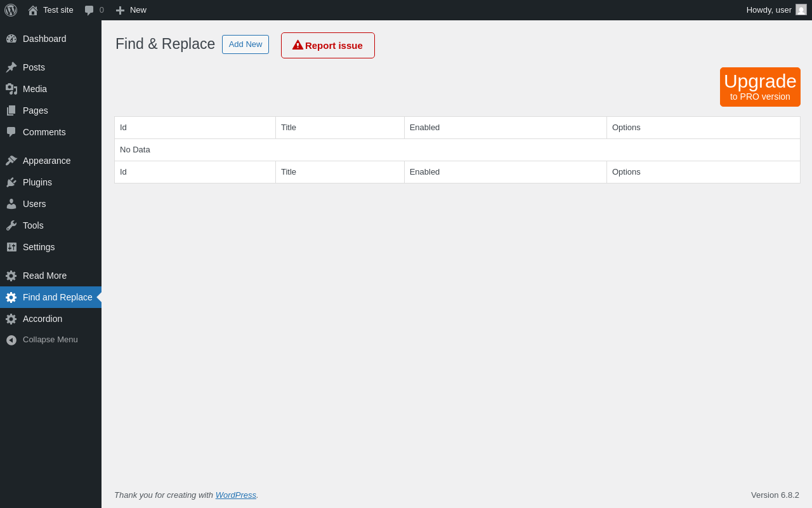
Task: Click the Test site link
Action: (x=58, y=10)
